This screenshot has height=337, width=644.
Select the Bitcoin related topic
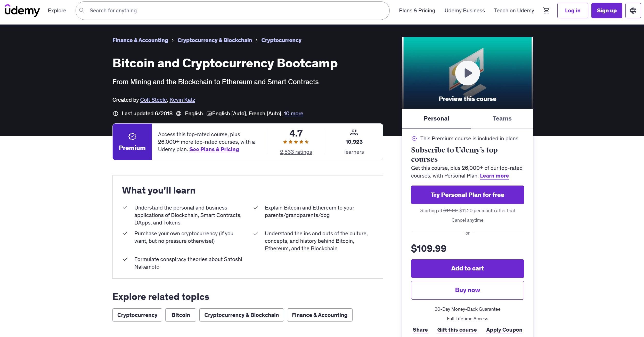click(181, 315)
